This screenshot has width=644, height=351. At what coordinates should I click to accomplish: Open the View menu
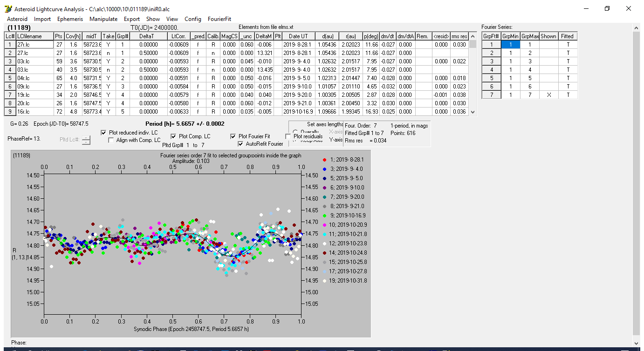(172, 19)
